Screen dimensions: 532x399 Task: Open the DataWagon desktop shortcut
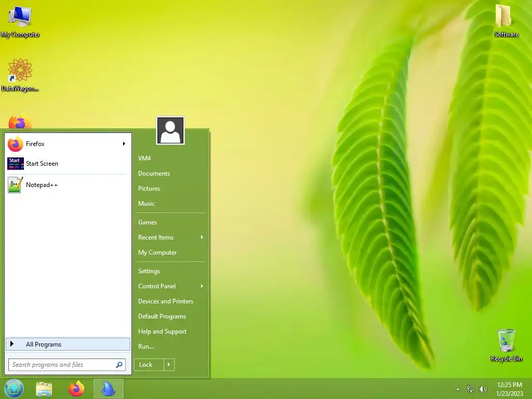pos(20,75)
